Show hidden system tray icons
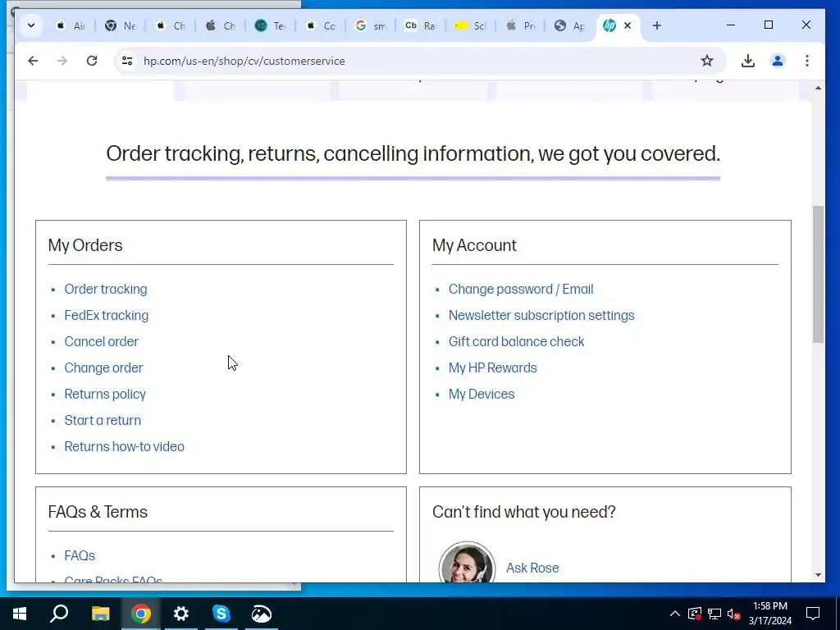840x630 pixels. coord(675,614)
